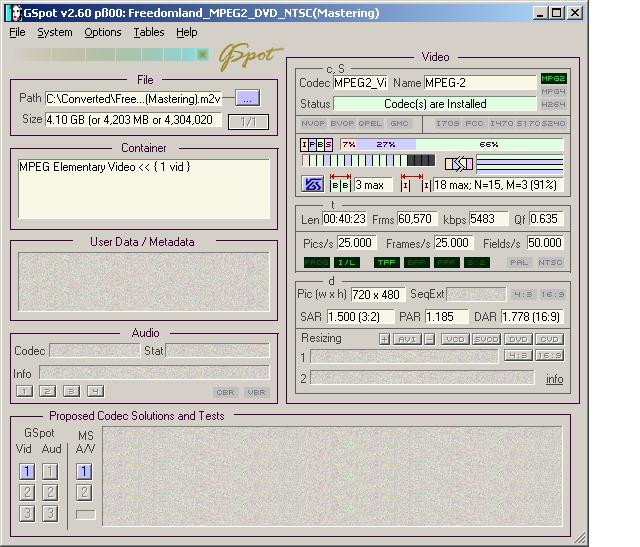Click the VBR audio indicator
640x547 pixels.
(256, 392)
